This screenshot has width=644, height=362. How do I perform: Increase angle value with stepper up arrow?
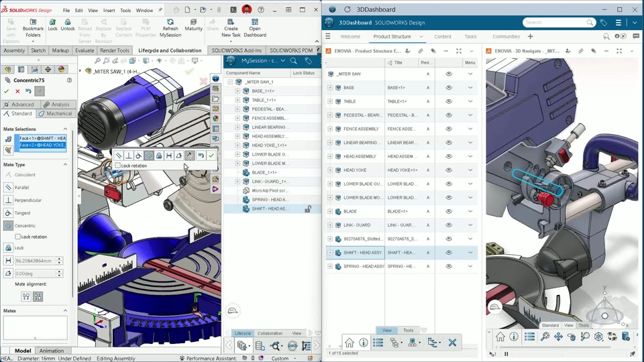(60, 271)
